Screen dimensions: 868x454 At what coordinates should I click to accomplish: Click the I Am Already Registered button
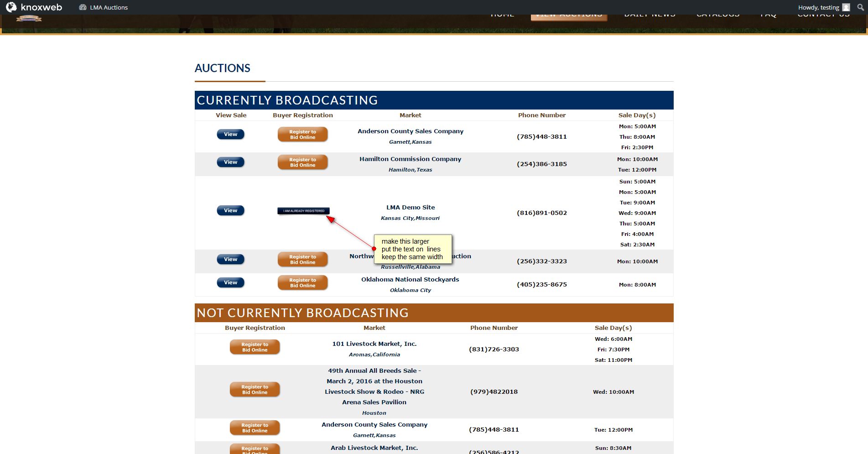pyautogui.click(x=304, y=211)
